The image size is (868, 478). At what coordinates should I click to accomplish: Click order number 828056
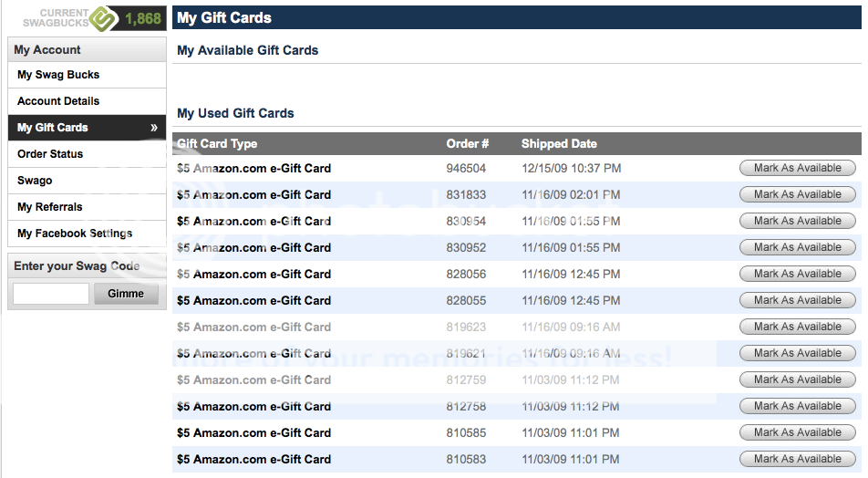pyautogui.click(x=466, y=275)
